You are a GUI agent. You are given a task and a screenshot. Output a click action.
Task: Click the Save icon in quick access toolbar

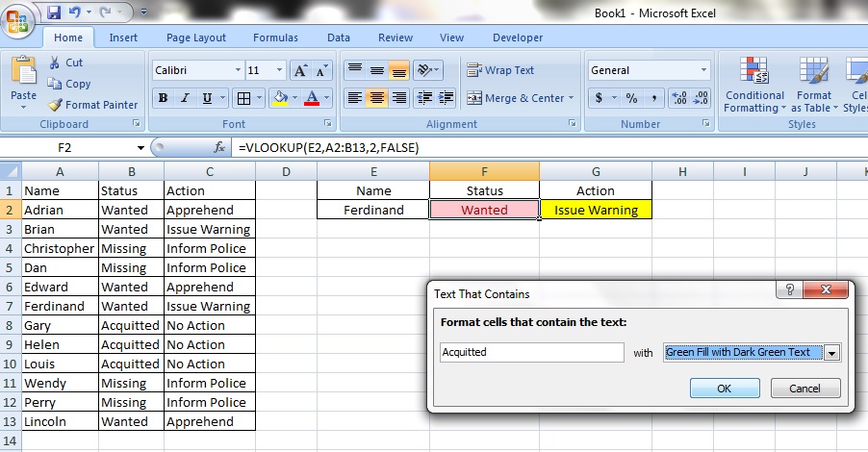54,13
